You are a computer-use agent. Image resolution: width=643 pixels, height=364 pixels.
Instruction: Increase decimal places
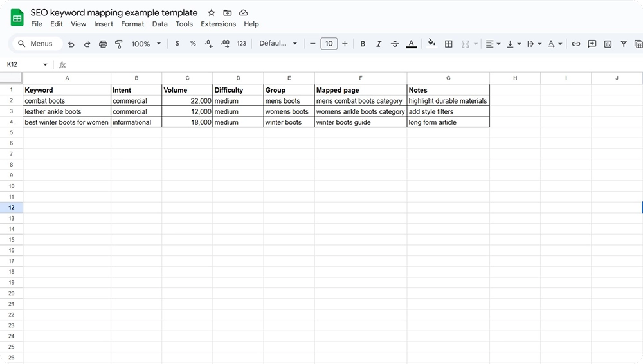coord(225,44)
